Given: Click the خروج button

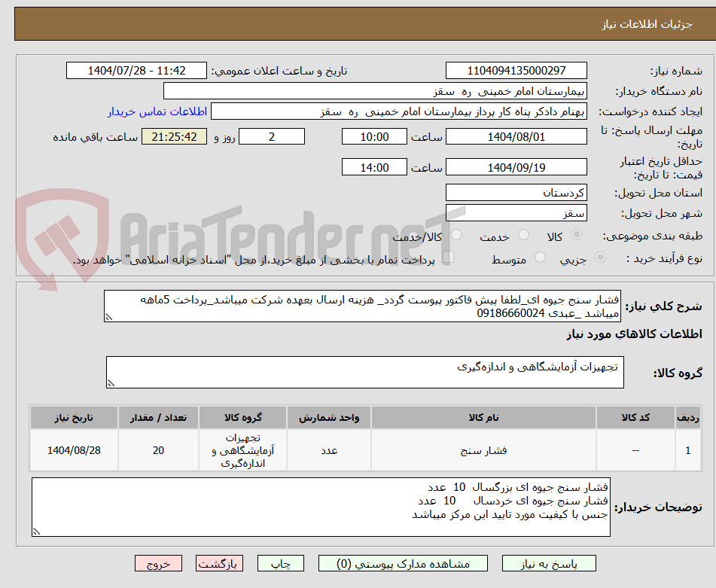Looking at the screenshot, I should pyautogui.click(x=158, y=562).
